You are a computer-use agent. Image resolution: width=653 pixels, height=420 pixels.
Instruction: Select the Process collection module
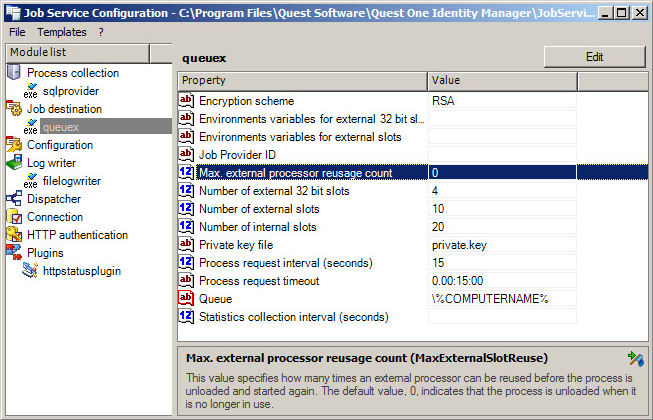73,73
